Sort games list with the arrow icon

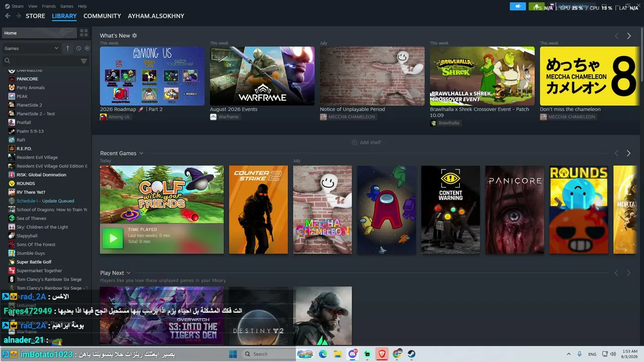pos(67,48)
